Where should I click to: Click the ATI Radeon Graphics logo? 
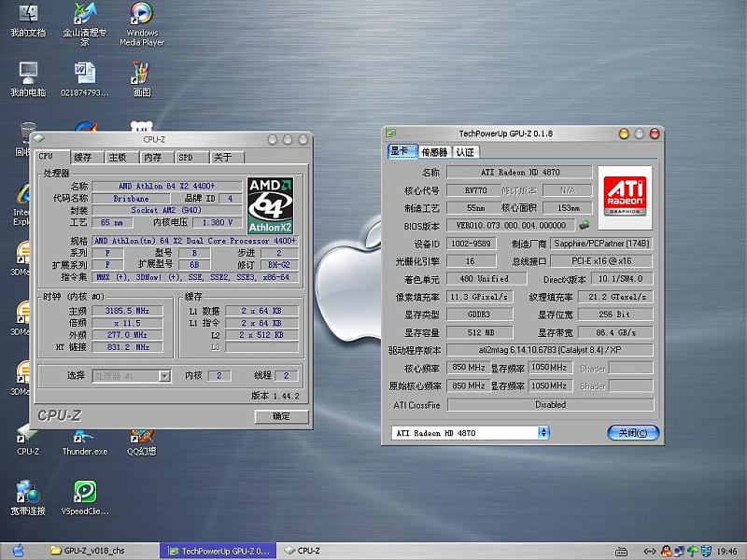[625, 197]
